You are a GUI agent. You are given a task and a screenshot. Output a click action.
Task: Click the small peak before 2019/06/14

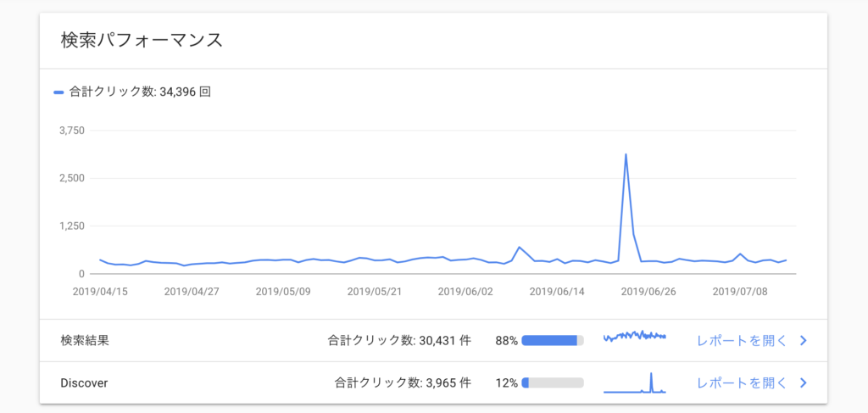click(x=520, y=247)
